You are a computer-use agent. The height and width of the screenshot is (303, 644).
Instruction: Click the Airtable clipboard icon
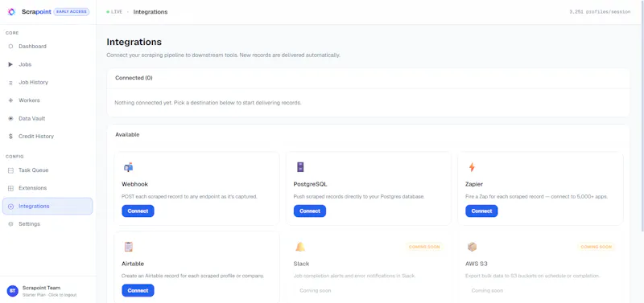click(x=129, y=247)
